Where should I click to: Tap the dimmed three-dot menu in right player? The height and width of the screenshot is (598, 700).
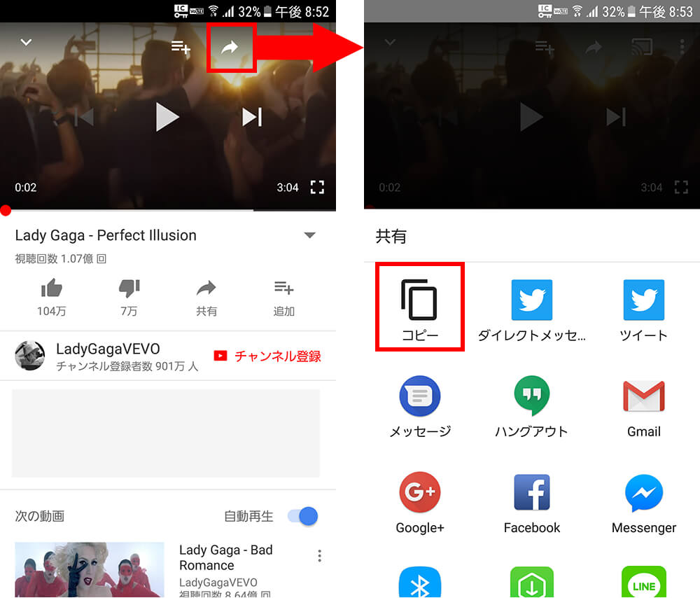point(682,47)
